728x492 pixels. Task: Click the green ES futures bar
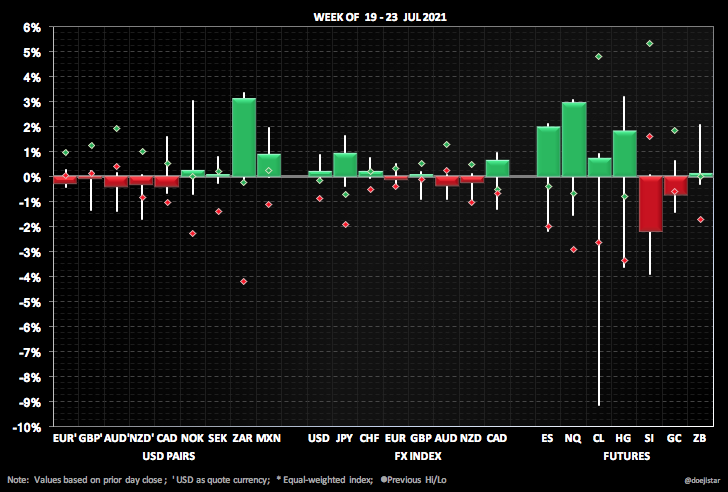548,151
